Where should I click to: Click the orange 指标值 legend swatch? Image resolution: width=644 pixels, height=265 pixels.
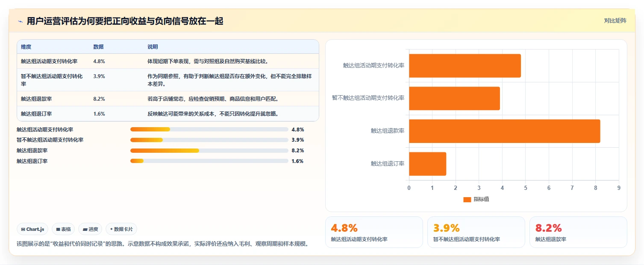point(467,200)
